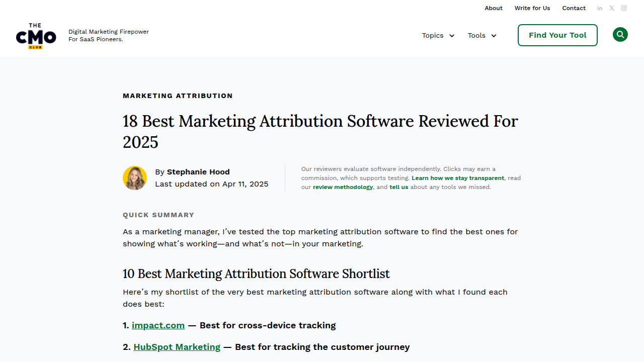Expand the Topics dropdown menu
This screenshot has width=644, height=362.
pos(438,36)
